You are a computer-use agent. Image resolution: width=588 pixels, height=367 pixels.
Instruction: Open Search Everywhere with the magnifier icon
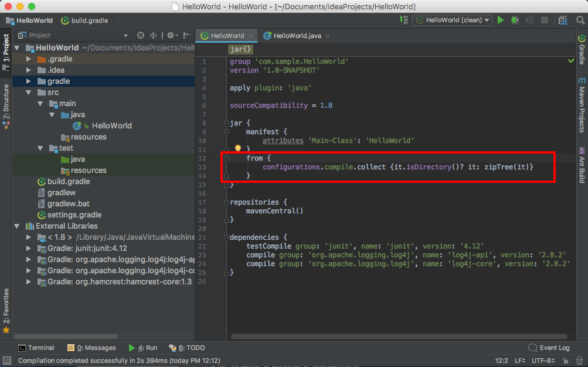580,19
